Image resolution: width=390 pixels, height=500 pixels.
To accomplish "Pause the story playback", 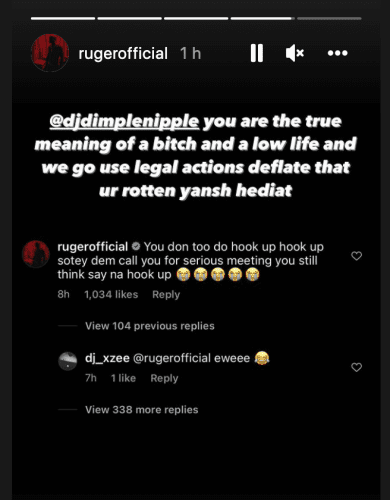I will tap(257, 53).
